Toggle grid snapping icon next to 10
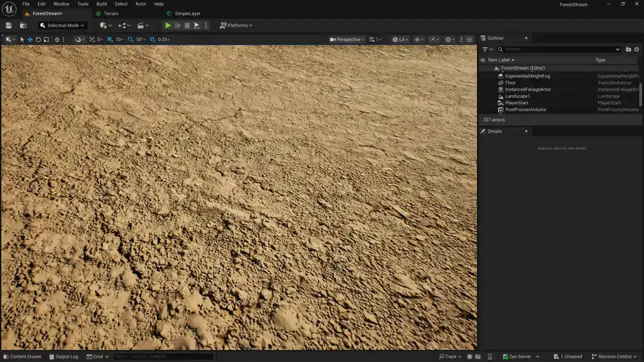Viewport: 644px width, 362px height. click(110, 39)
